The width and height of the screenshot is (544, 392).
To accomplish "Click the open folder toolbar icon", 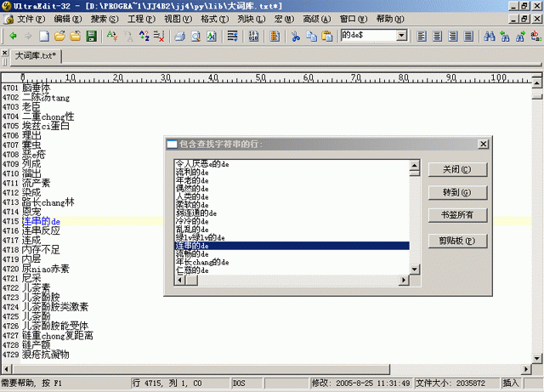I will 60,36.
